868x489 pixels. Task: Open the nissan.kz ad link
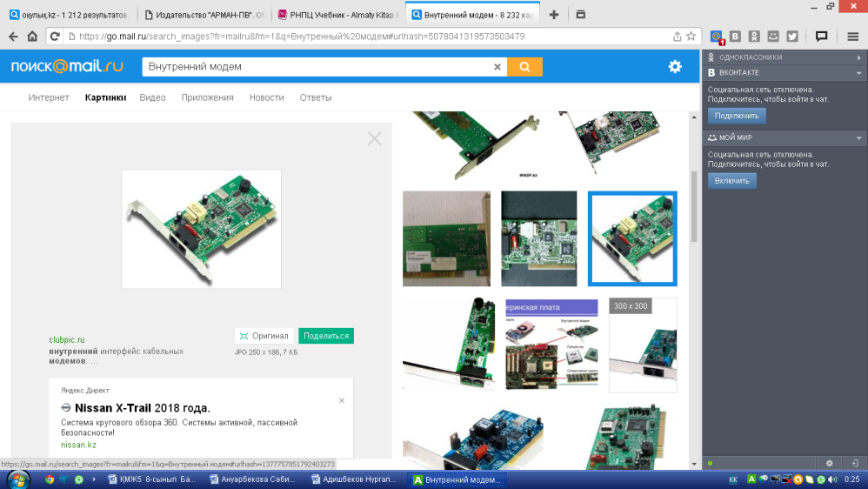coord(78,445)
